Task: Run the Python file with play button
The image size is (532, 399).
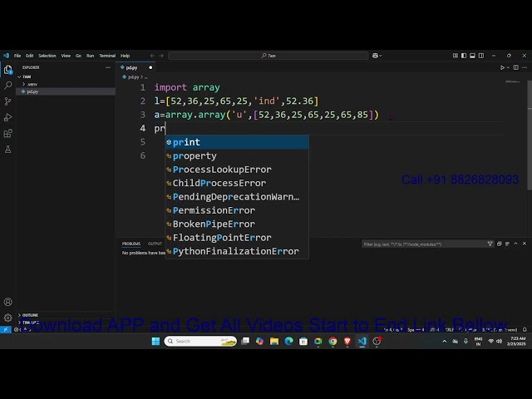Action: pos(502,67)
